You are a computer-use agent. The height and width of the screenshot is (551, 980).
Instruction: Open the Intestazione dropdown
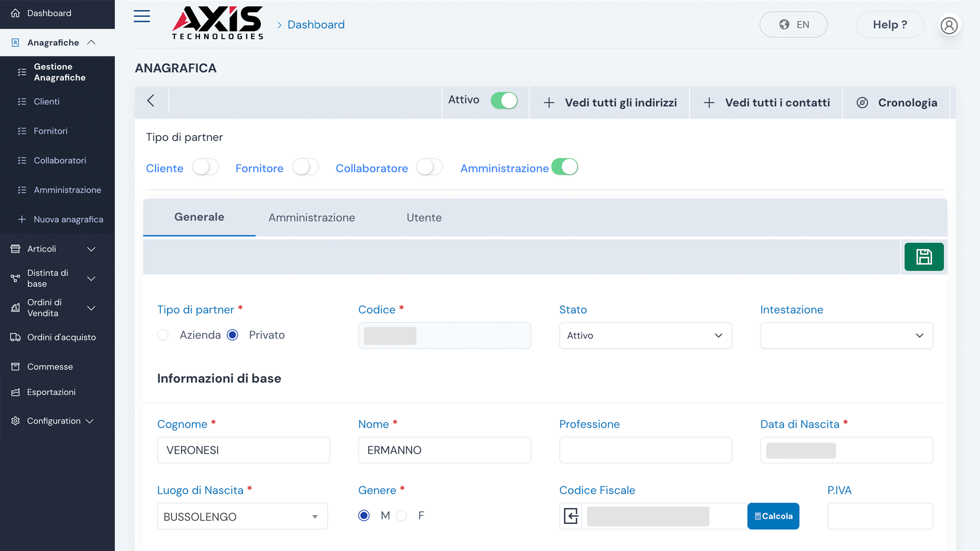846,336
